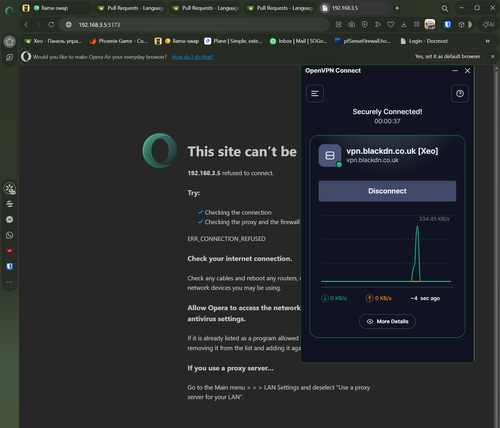The width and height of the screenshot is (500, 428).
Task: Switch to the second Pull Requests tab
Action: [x=206, y=8]
